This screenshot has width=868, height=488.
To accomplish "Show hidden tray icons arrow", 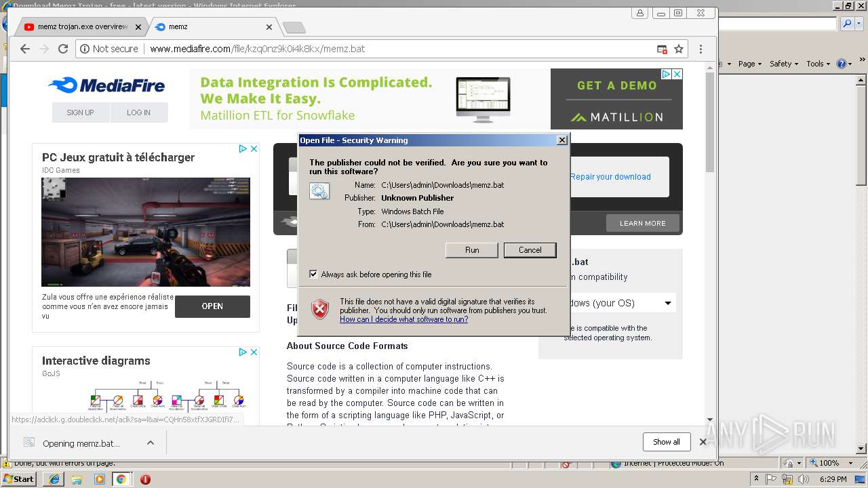I will pos(756,479).
